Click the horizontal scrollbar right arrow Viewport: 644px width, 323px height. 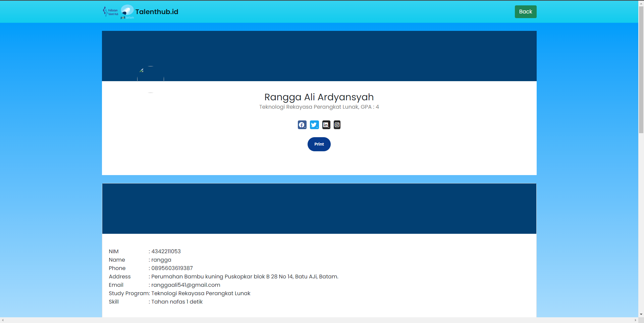[635, 320]
